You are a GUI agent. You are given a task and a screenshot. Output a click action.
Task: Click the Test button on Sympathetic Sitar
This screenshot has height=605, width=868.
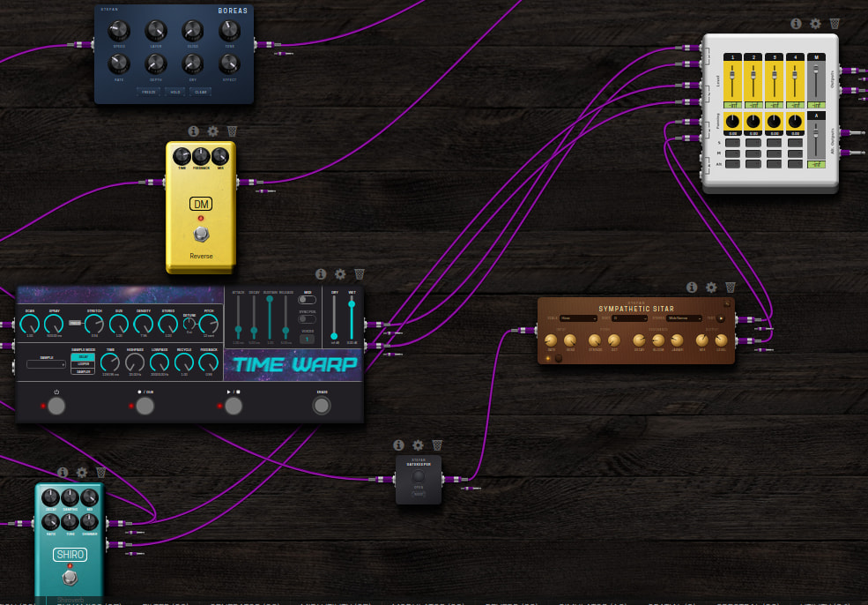coord(721,318)
